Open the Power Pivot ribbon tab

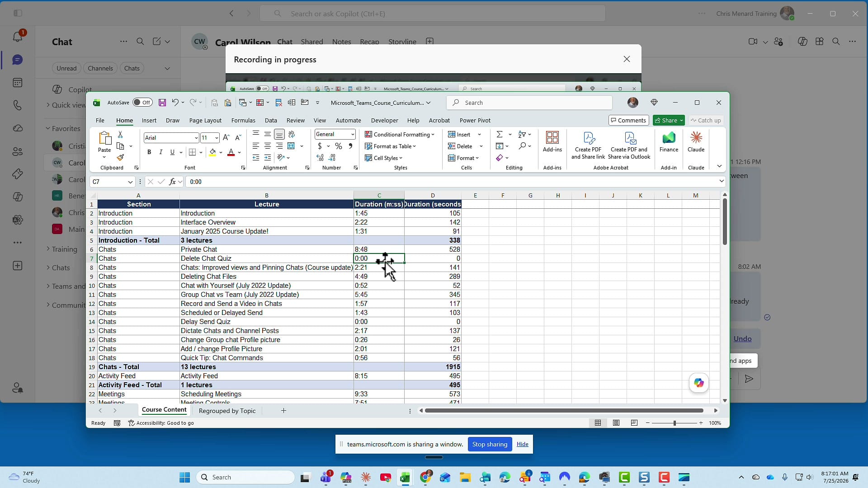pyautogui.click(x=475, y=121)
